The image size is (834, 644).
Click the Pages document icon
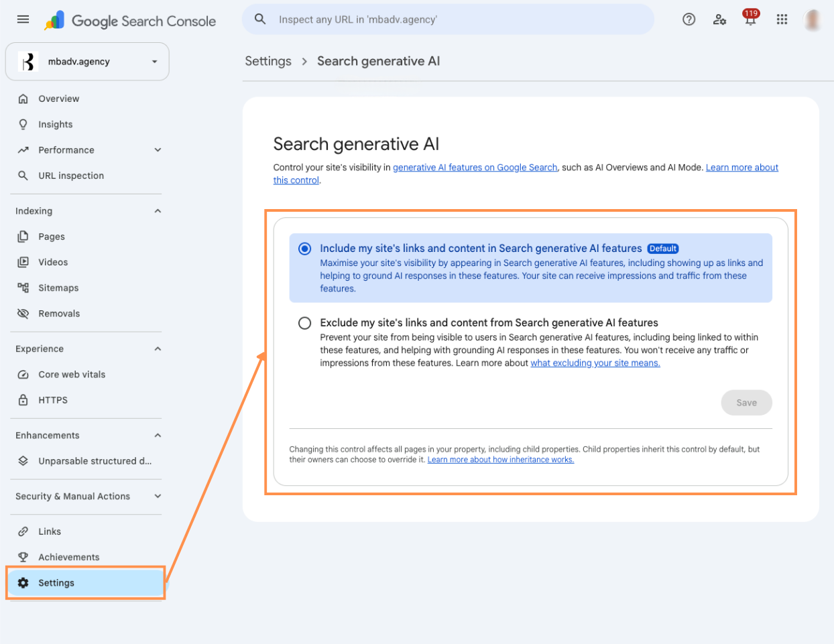23,237
